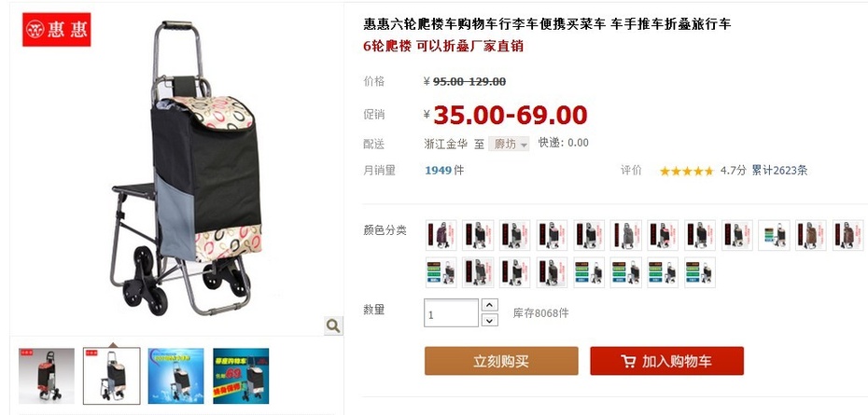Open the 累计2623条 reviews link

point(779,171)
